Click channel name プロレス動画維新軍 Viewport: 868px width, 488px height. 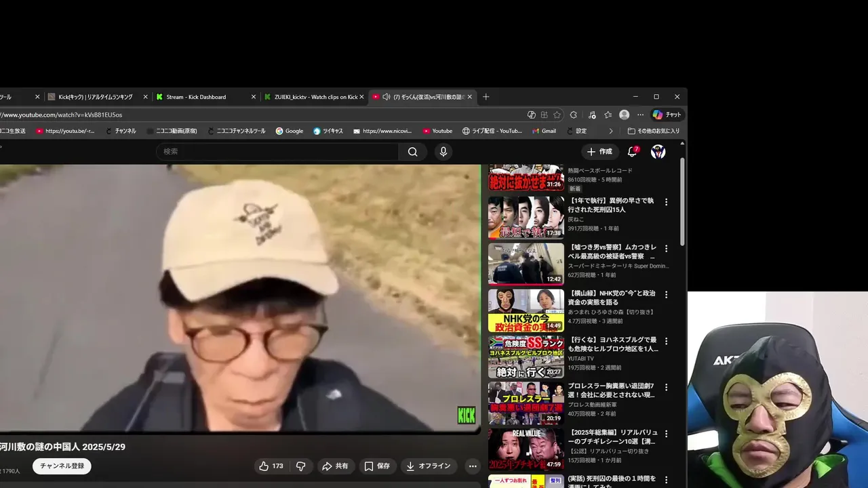click(x=593, y=405)
